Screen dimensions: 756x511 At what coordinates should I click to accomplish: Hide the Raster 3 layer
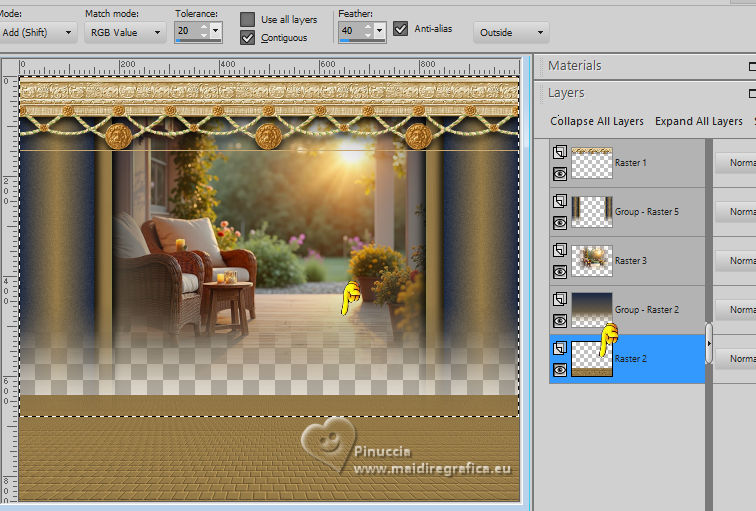point(560,272)
